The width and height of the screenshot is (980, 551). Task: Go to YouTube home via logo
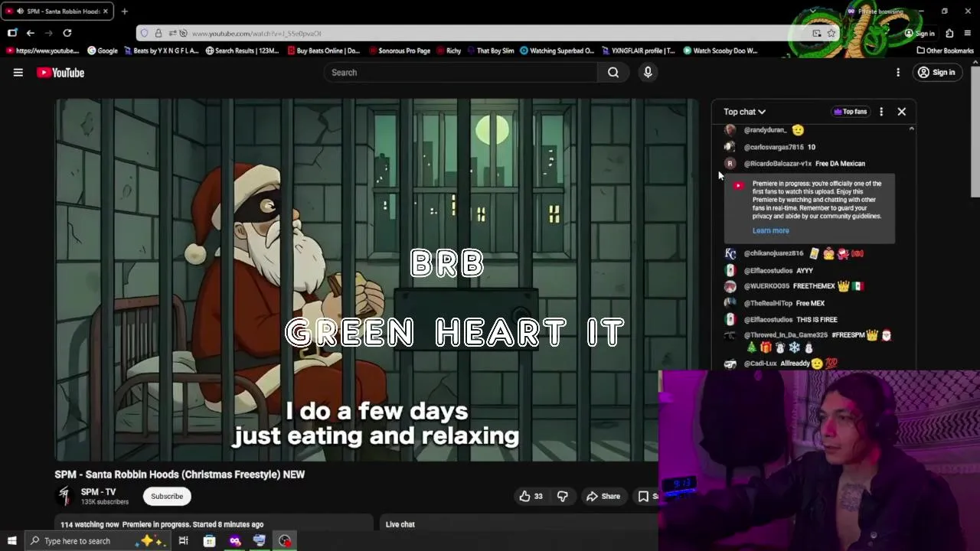click(x=60, y=73)
